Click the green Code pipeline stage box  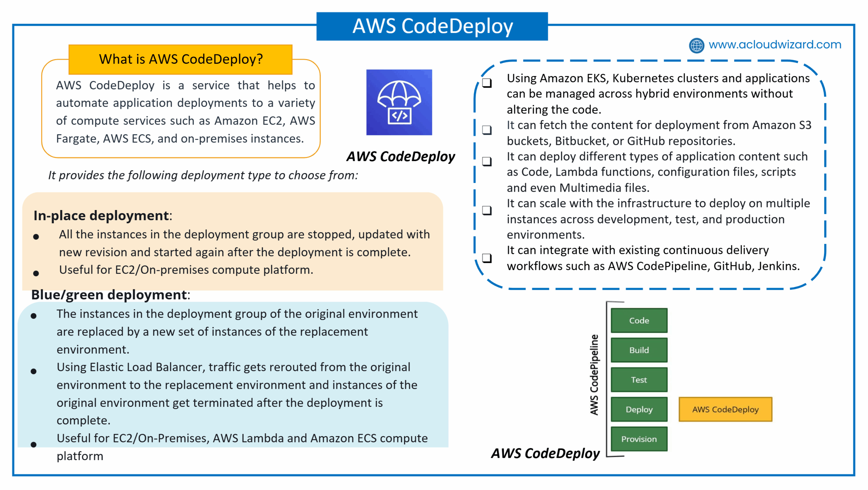[639, 320]
